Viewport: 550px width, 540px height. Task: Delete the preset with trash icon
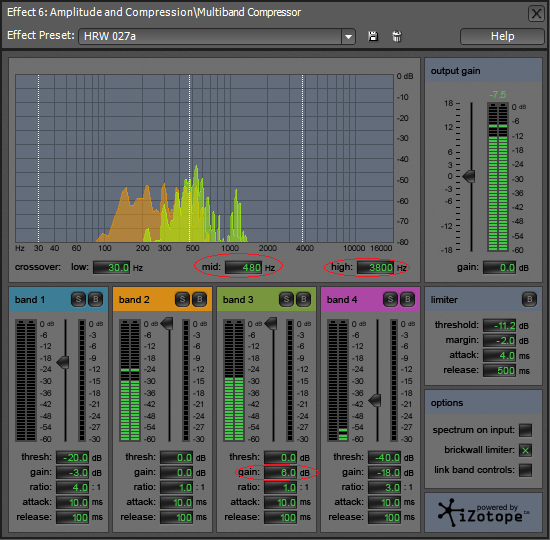pos(397,36)
